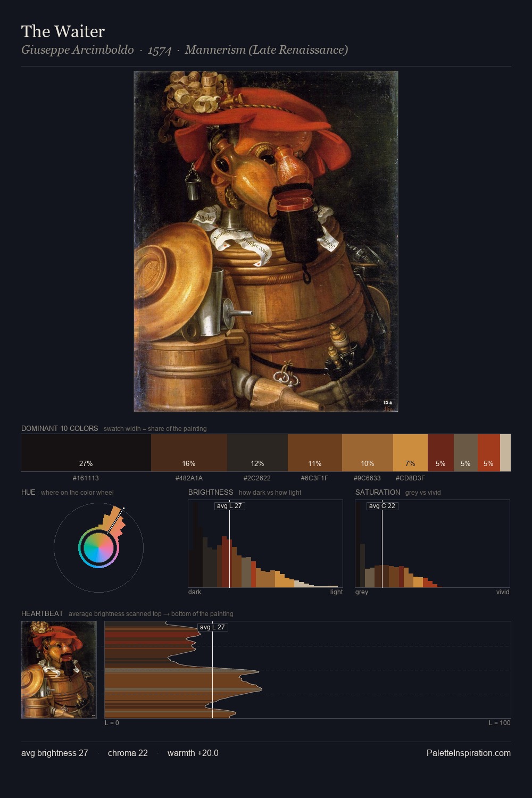
Task: Click 'how dark vs how light' caption
Action: coord(270,493)
